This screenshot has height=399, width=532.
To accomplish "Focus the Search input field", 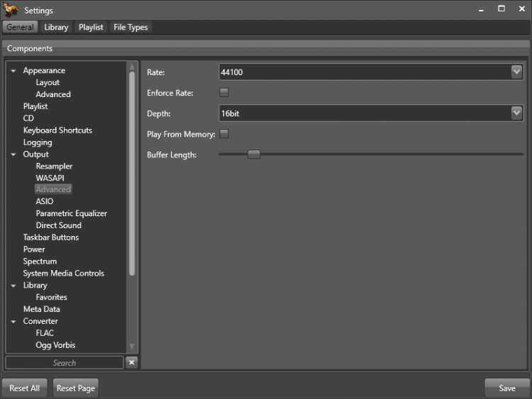I will click(65, 362).
